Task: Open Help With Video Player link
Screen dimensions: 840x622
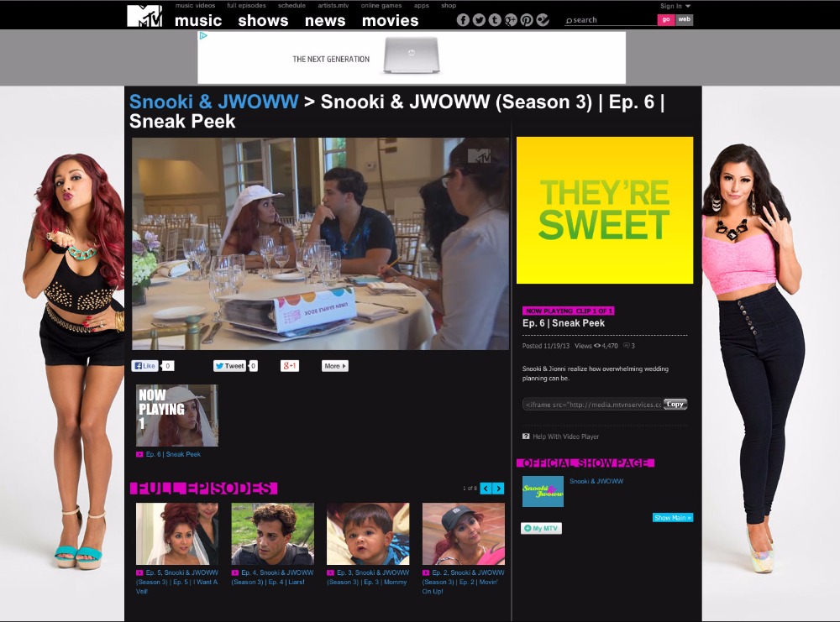Action: click(x=565, y=436)
